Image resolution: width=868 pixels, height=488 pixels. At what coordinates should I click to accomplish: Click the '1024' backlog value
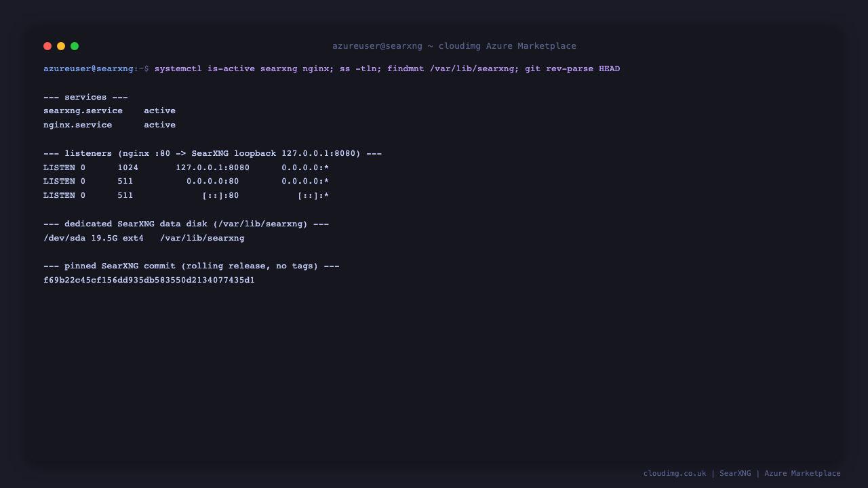point(127,168)
